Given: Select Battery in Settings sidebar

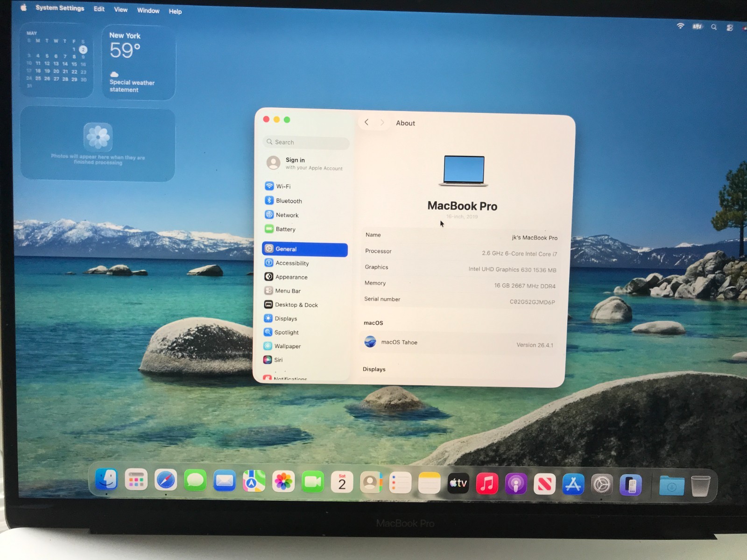Looking at the screenshot, I should point(305,229).
